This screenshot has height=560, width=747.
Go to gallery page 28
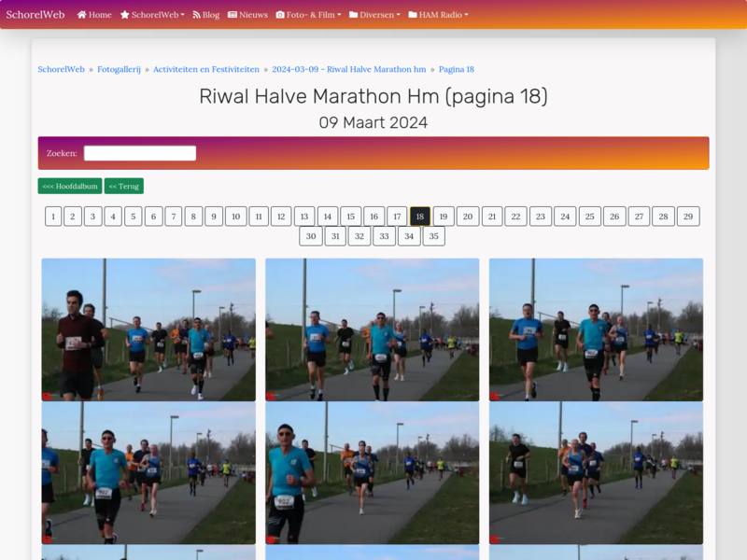click(664, 217)
